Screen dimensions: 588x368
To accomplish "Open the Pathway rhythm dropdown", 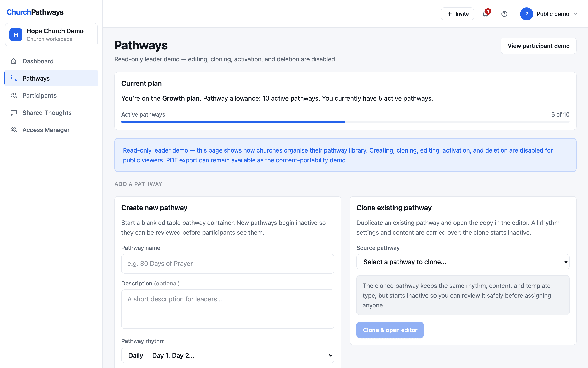I will click(228, 355).
